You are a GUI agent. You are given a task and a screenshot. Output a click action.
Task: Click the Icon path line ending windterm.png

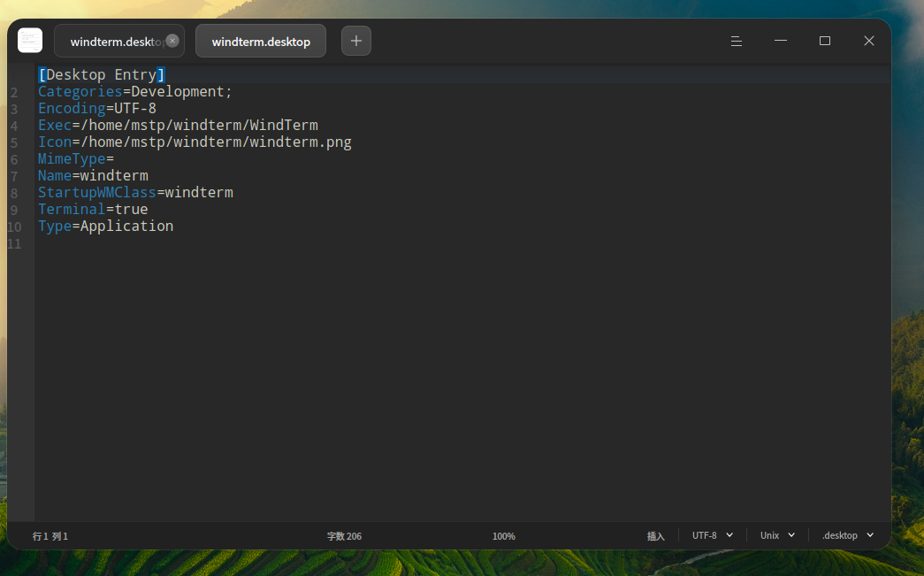195,142
